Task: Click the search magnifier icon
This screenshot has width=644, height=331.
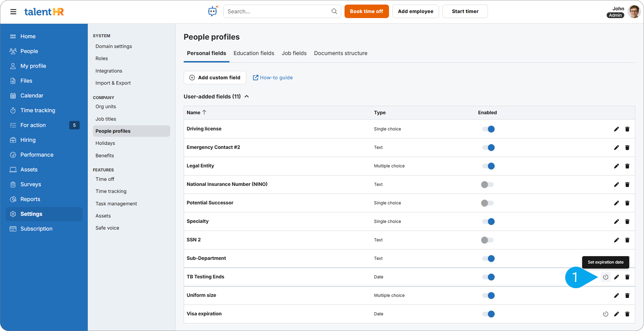Action: point(334,11)
